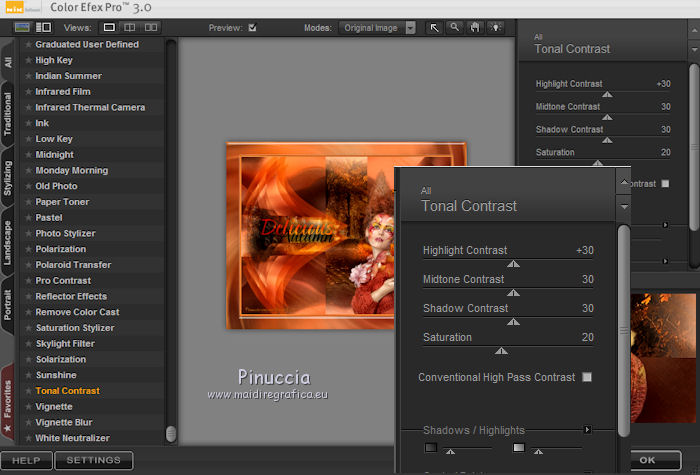
Task: Star the Infrared Film filter as favorite
Action: pyautogui.click(x=28, y=92)
